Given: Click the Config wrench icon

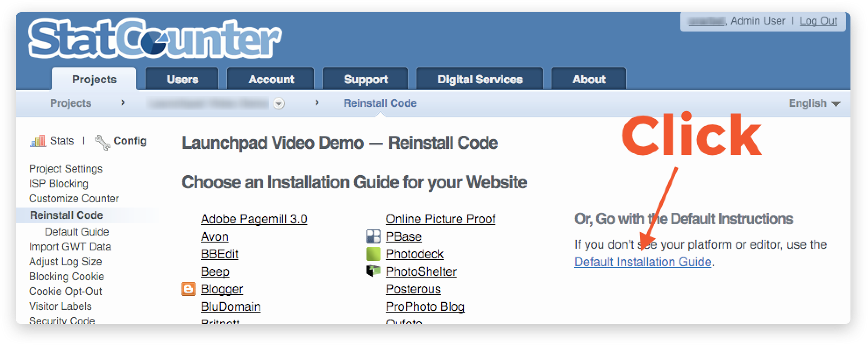Looking at the screenshot, I should 102,142.
